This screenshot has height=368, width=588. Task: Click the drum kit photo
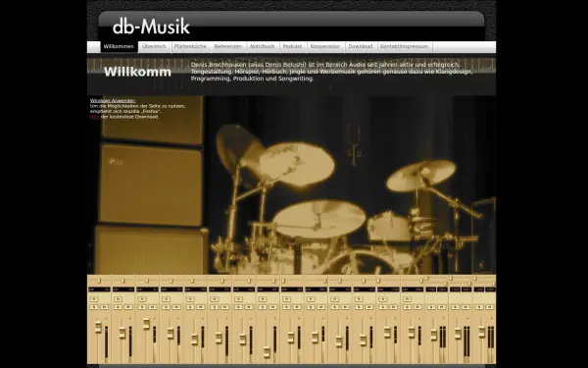coord(291,184)
